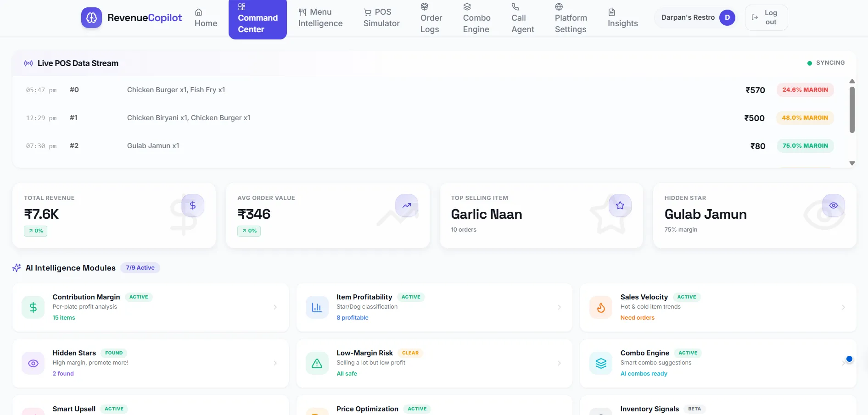The width and height of the screenshot is (868, 415).
Task: Click the ₹80 order amount
Action: (758, 146)
